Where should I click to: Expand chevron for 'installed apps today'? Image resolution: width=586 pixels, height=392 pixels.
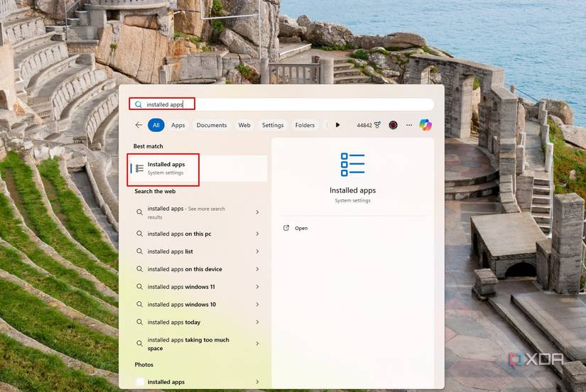(x=258, y=322)
